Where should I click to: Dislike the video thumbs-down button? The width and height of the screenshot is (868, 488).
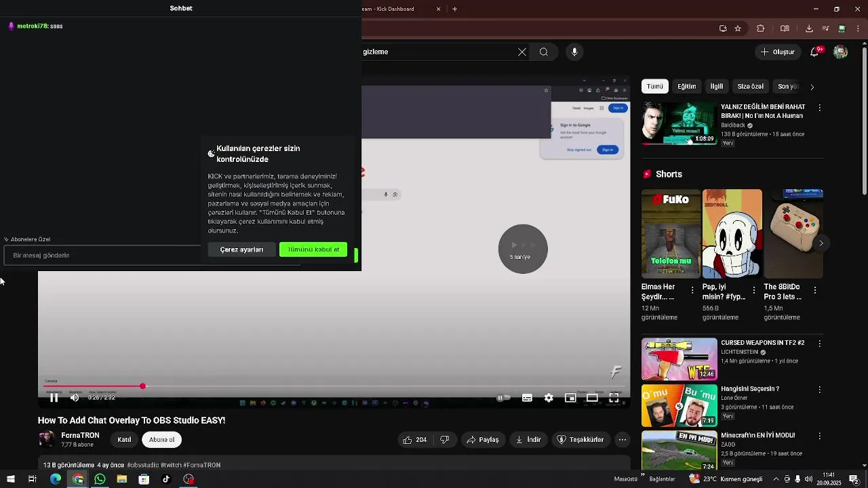(x=445, y=440)
